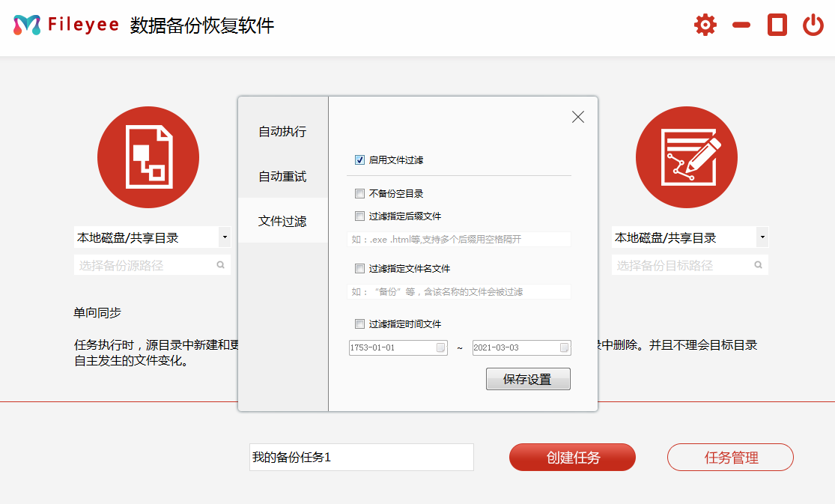Click the backup target notepad icon
Screen dimensions: 835x504
pyautogui.click(x=686, y=157)
